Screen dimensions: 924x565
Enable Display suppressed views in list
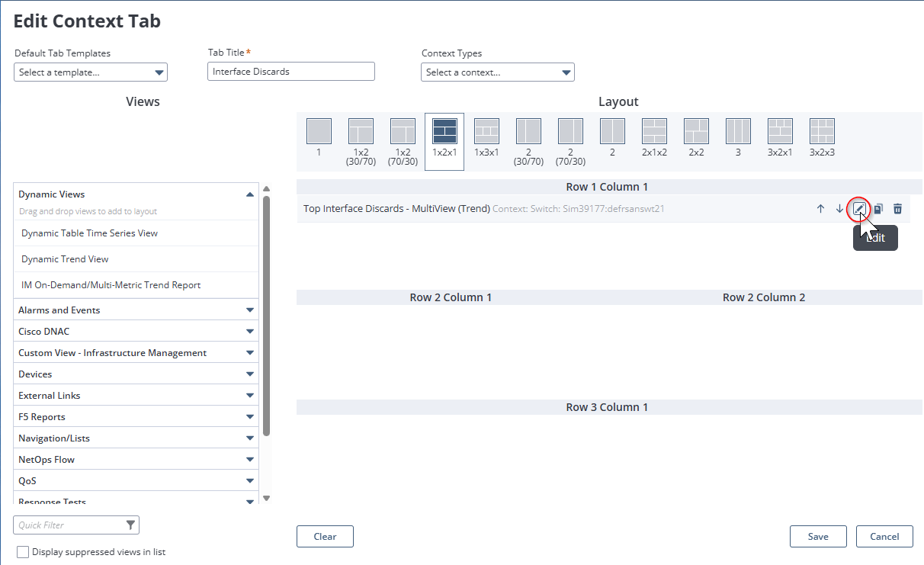(23, 552)
